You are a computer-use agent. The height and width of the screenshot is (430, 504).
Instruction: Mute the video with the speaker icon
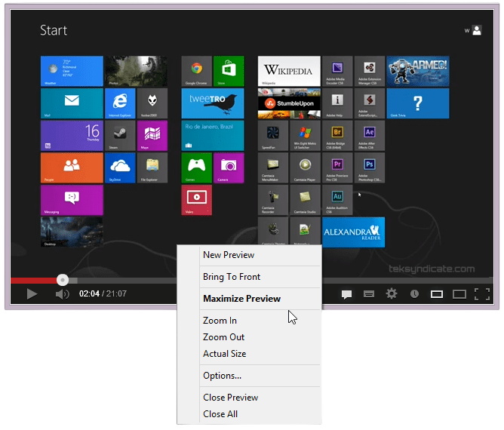[x=62, y=294]
